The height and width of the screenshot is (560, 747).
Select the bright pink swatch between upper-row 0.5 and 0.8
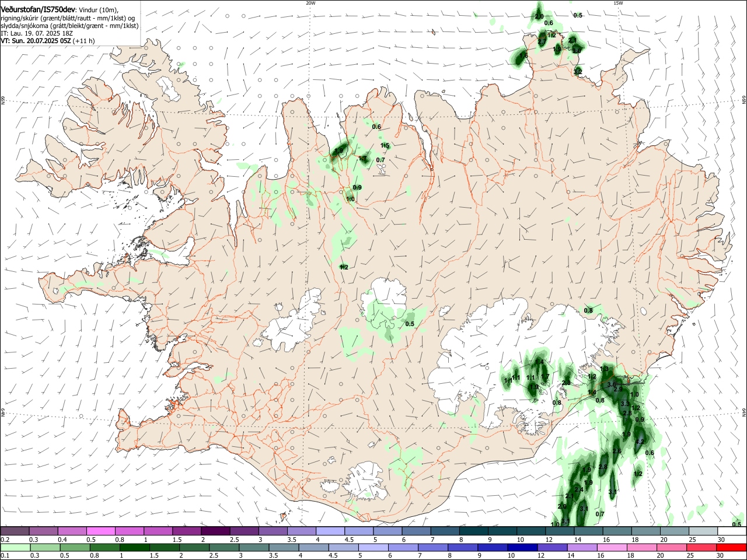coord(100,531)
